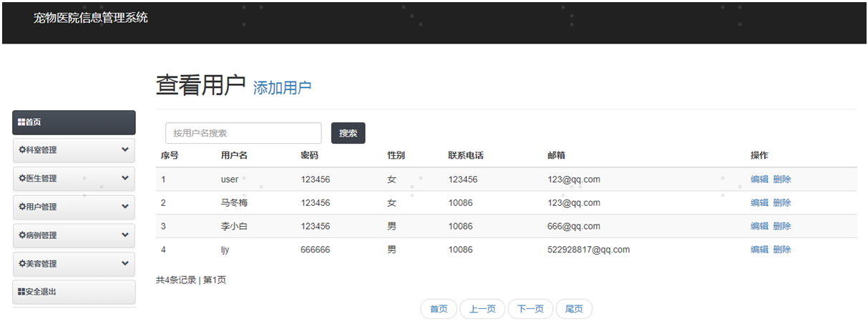The height and width of the screenshot is (329, 868).
Task: Open the 首页 sidebar menu item
Action: pyautogui.click(x=74, y=122)
